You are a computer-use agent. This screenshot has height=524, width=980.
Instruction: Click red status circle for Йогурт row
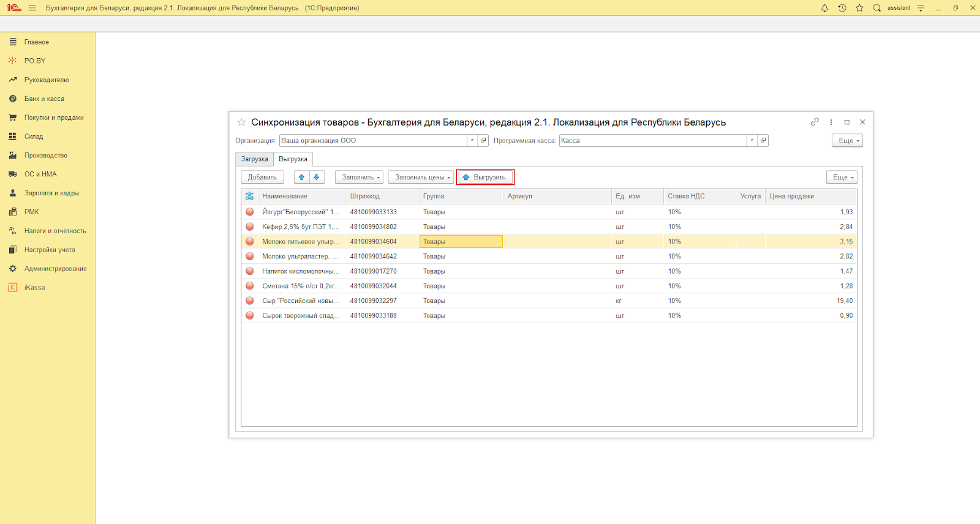249,212
